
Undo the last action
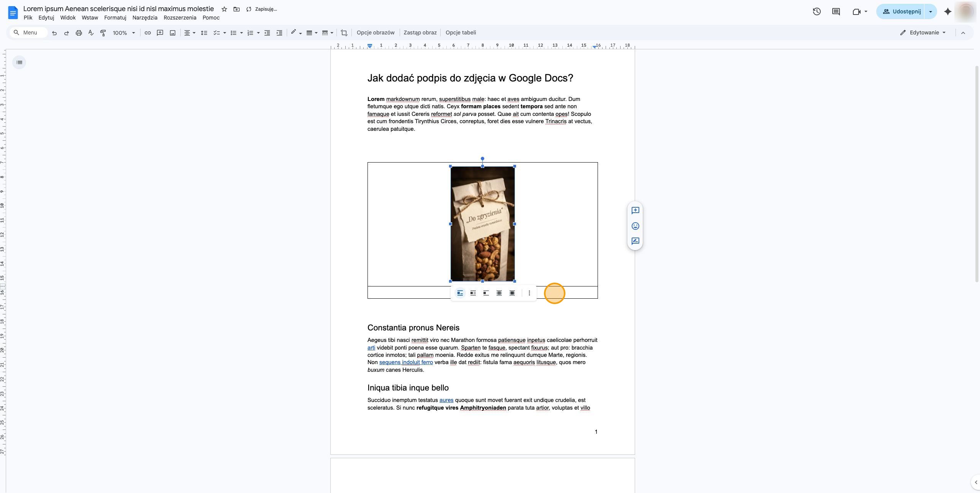coord(54,33)
